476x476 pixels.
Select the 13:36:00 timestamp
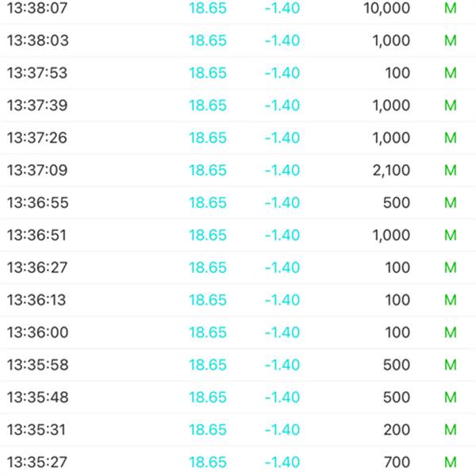point(37,333)
